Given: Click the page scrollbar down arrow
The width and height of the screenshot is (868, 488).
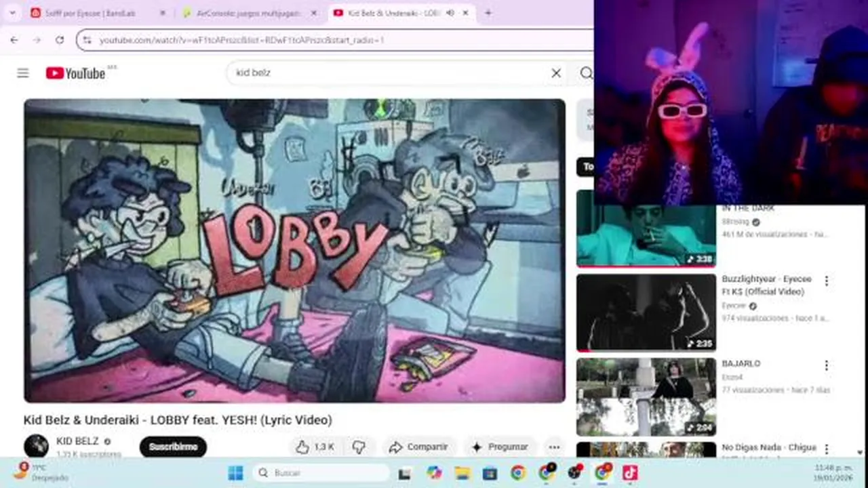Looking at the screenshot, I should (x=860, y=452).
